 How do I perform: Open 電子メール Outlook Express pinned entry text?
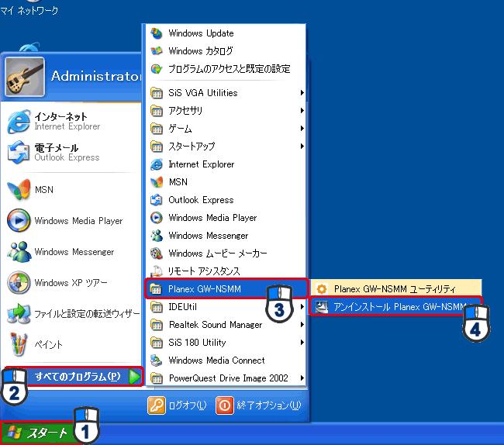(x=67, y=152)
